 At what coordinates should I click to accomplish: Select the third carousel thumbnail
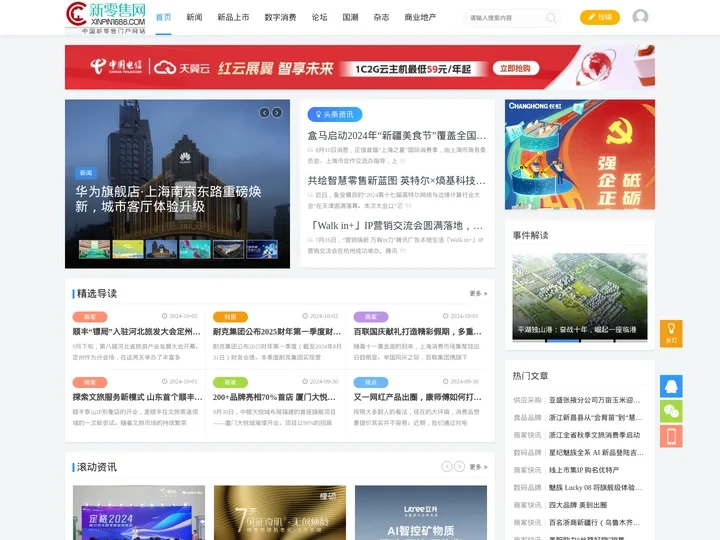161,249
